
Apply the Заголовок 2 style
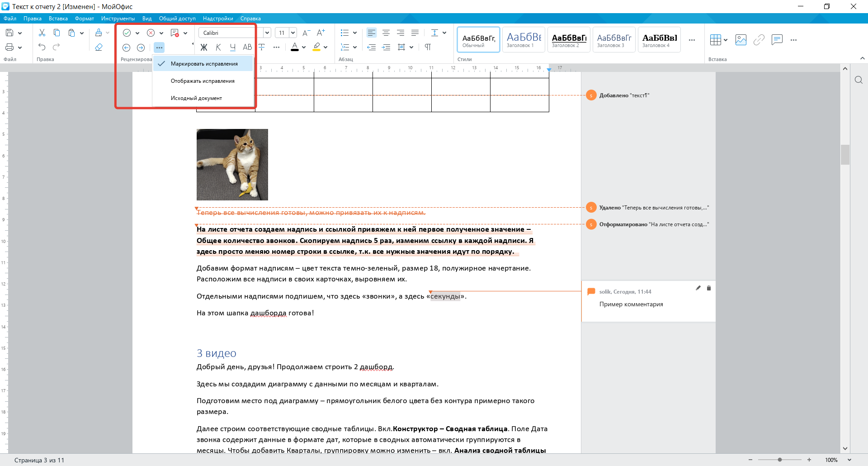[x=569, y=40]
